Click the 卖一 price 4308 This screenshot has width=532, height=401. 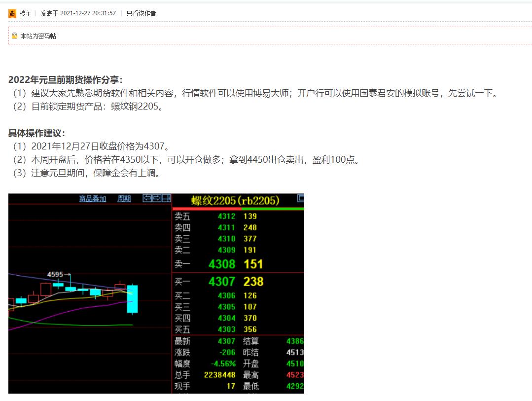(x=222, y=264)
